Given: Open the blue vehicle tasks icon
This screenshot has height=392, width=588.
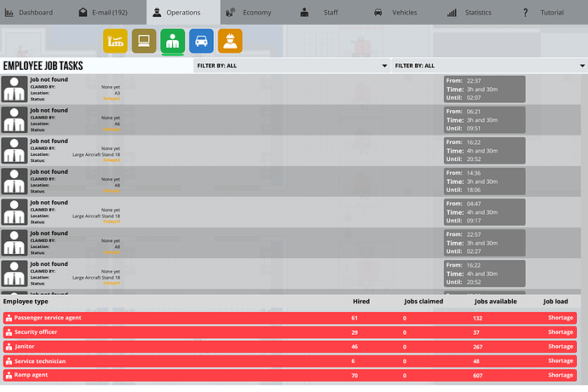Looking at the screenshot, I should pyautogui.click(x=201, y=41).
